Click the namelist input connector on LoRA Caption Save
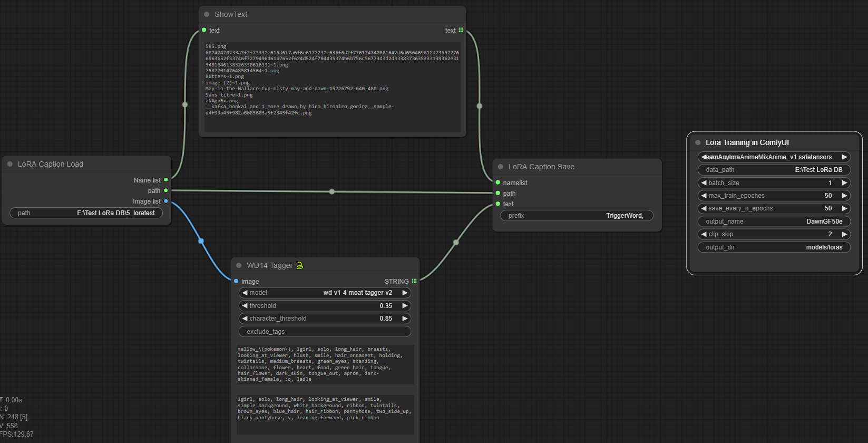This screenshot has width=868, height=443. click(x=498, y=182)
